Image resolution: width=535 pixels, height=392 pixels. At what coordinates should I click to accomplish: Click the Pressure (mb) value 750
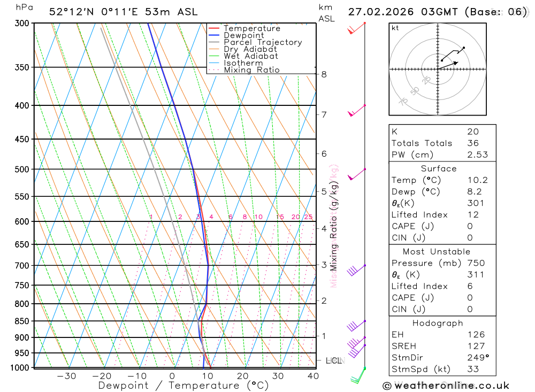pyautogui.click(x=476, y=263)
